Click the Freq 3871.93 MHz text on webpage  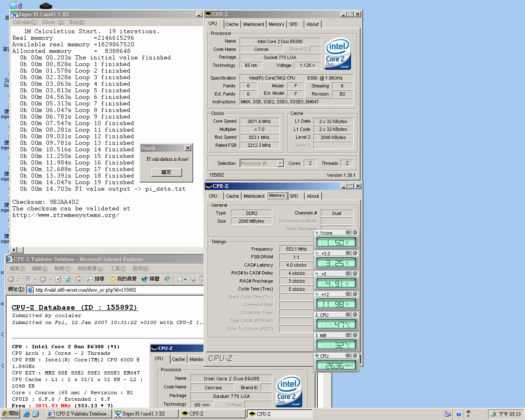point(62,406)
